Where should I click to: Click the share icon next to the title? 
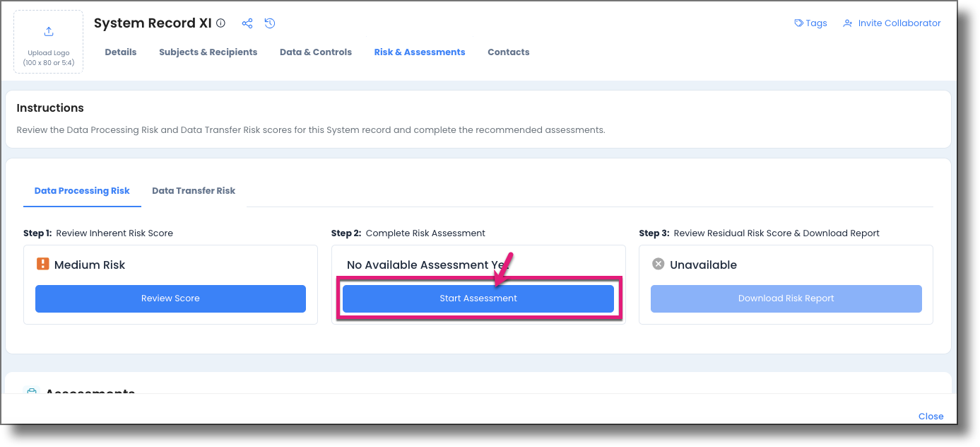(x=247, y=23)
